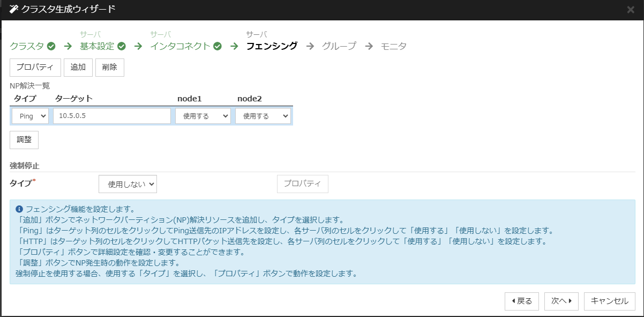Go to the クラスタ wizard step

click(x=27, y=46)
